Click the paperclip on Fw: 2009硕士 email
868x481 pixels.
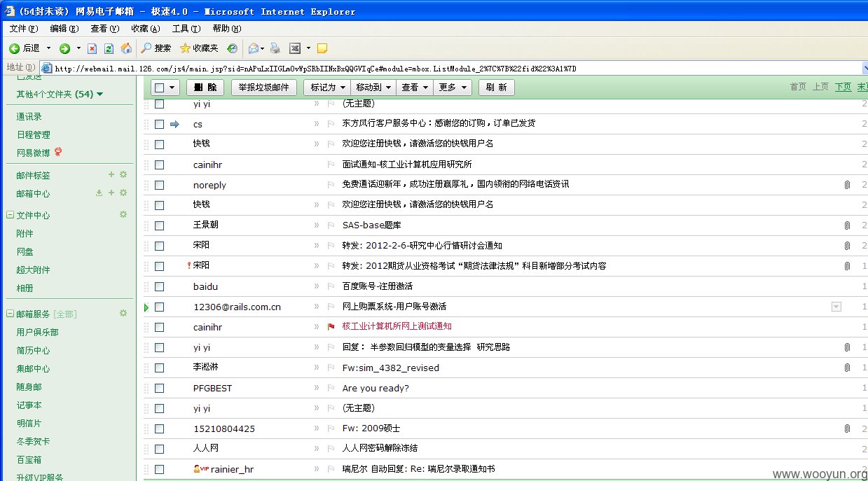click(847, 428)
